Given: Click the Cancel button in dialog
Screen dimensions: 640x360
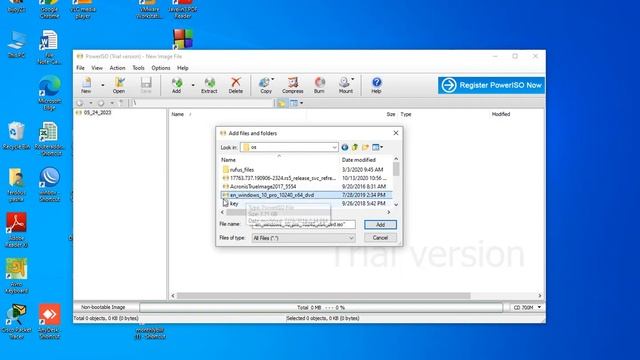Looking at the screenshot, I should tap(380, 238).
